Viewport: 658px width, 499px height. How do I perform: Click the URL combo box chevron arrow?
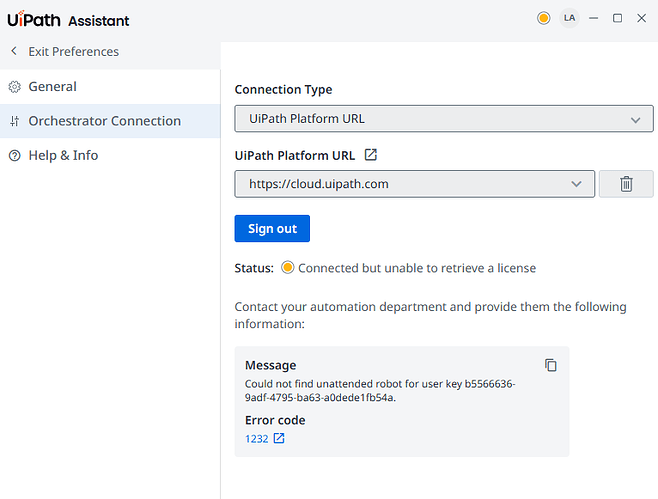[576, 184]
